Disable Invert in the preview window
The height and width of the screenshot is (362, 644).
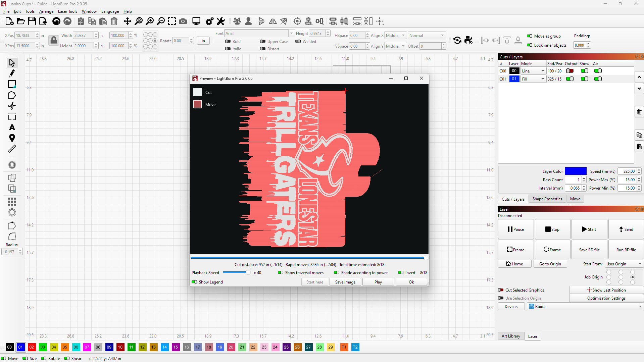click(401, 273)
